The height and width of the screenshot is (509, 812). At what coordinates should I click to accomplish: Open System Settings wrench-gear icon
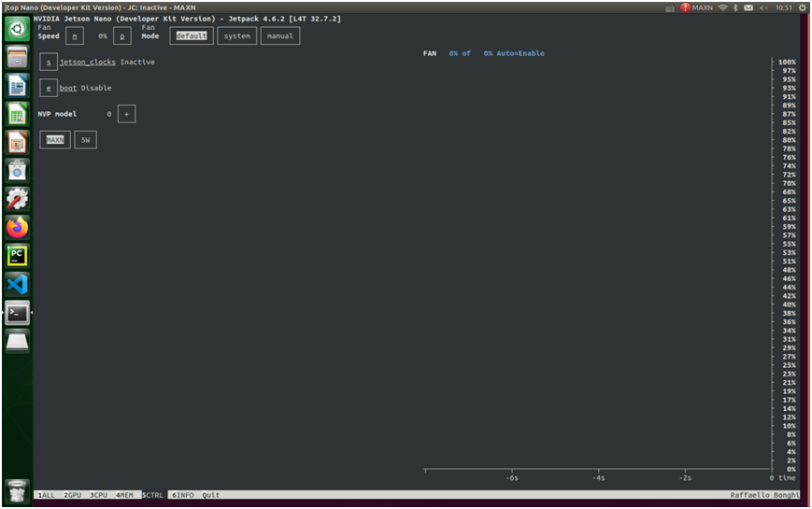(17, 199)
